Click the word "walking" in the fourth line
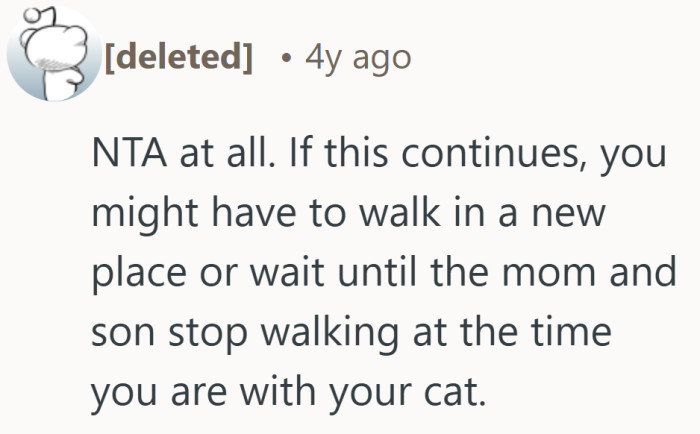 351,332
